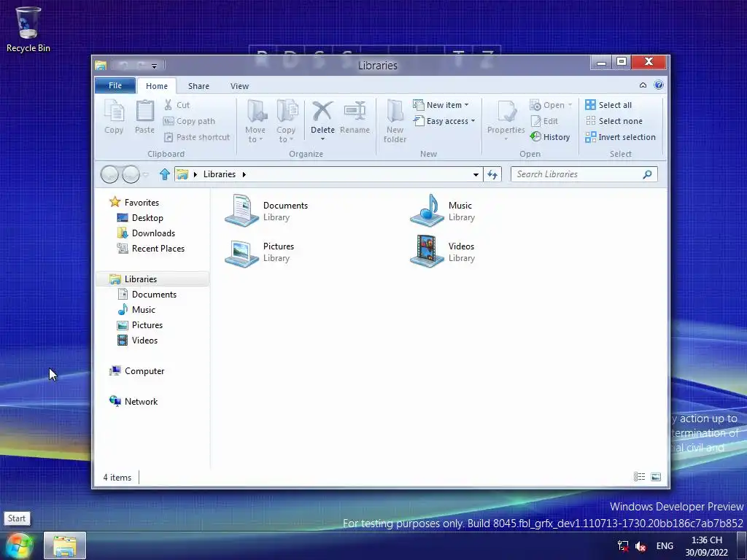Click Invert selection in the ribbon

[x=621, y=137]
